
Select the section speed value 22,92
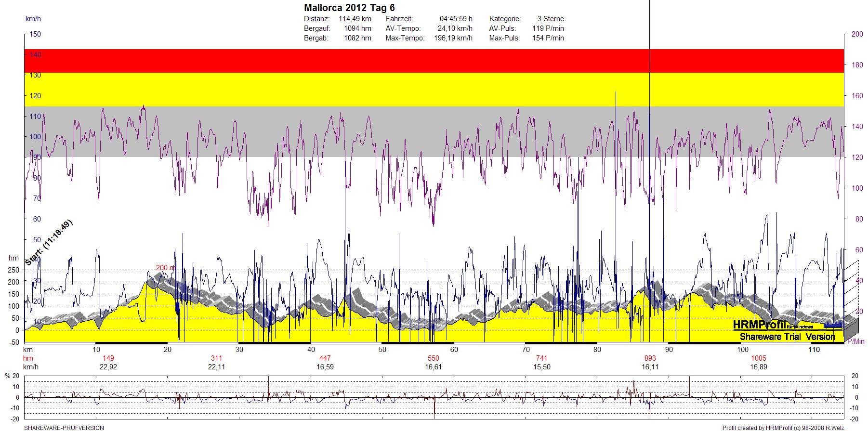[108, 367]
